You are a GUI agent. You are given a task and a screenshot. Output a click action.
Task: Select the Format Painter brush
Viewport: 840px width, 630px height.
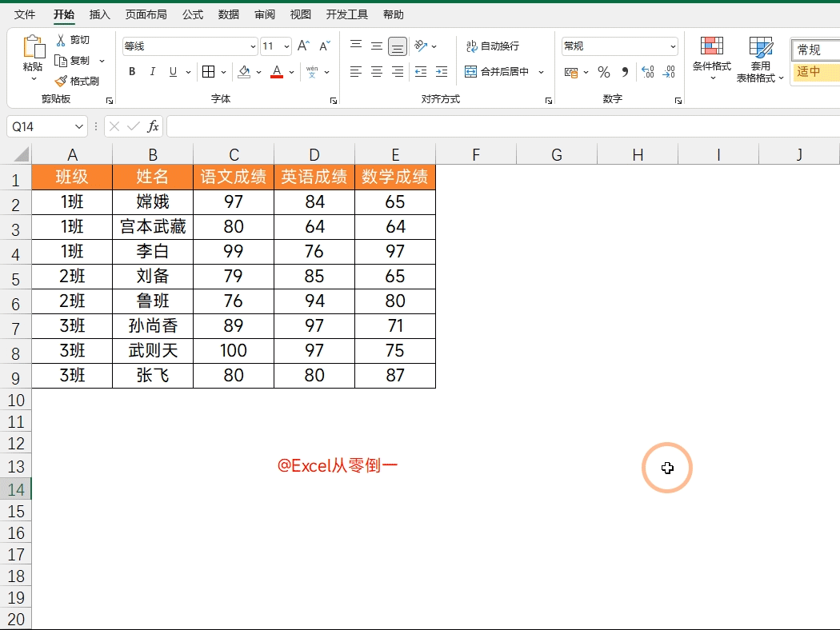pos(61,82)
